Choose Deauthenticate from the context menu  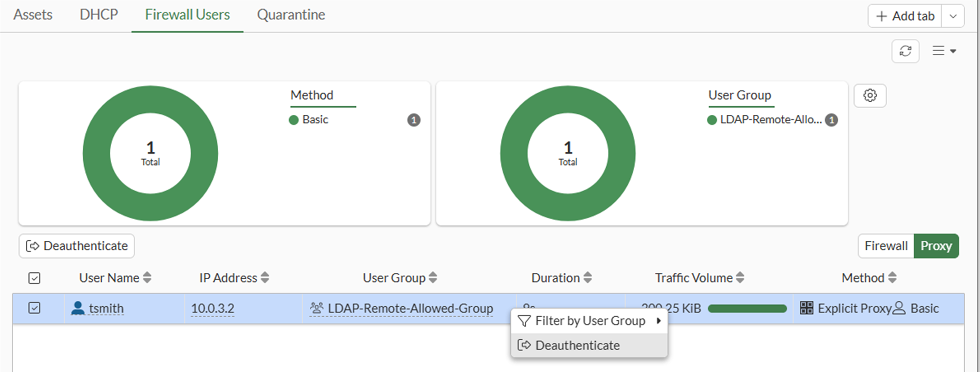(x=577, y=346)
